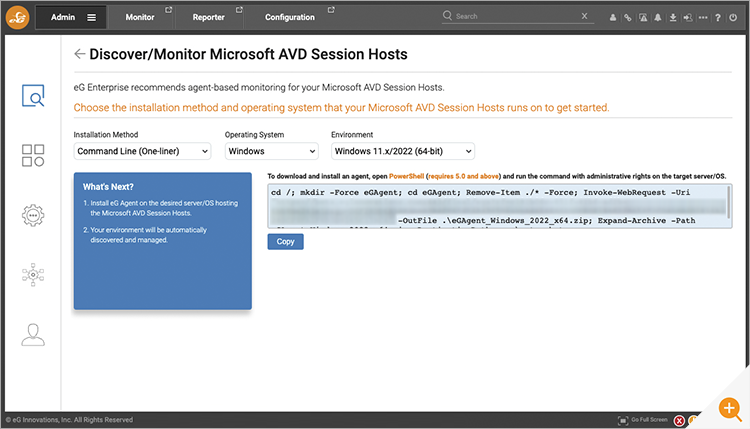
Task: Click the PowerShell link
Action: click(406, 176)
